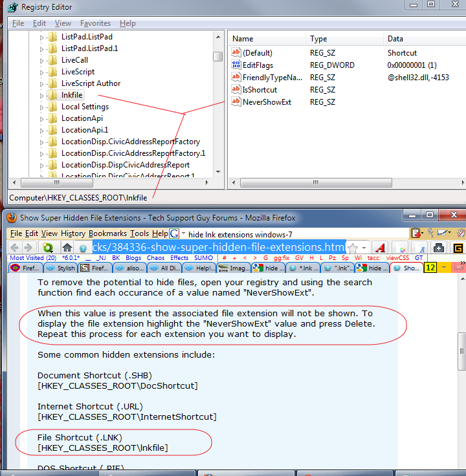Click Google search engine G icon
Image resolution: width=466 pixels, height=476 pixels.
click(x=174, y=233)
